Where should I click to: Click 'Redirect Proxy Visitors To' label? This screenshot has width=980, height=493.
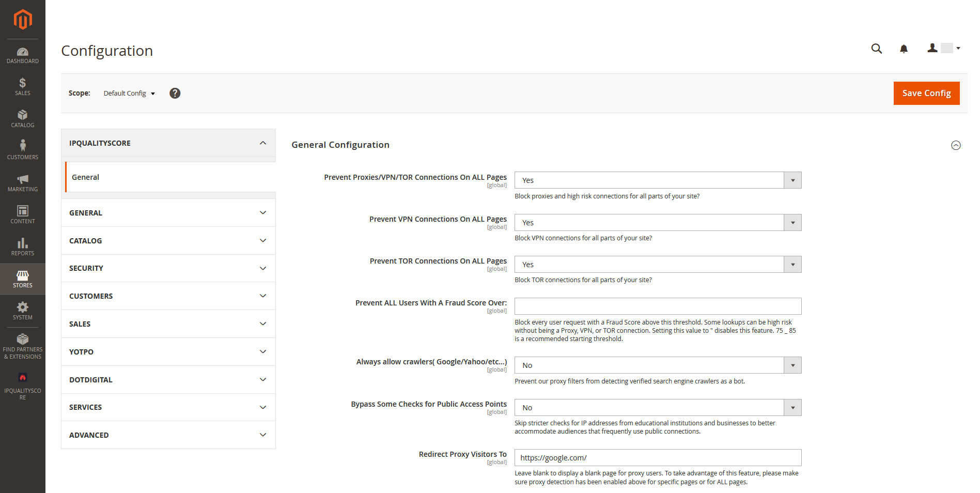click(x=463, y=454)
